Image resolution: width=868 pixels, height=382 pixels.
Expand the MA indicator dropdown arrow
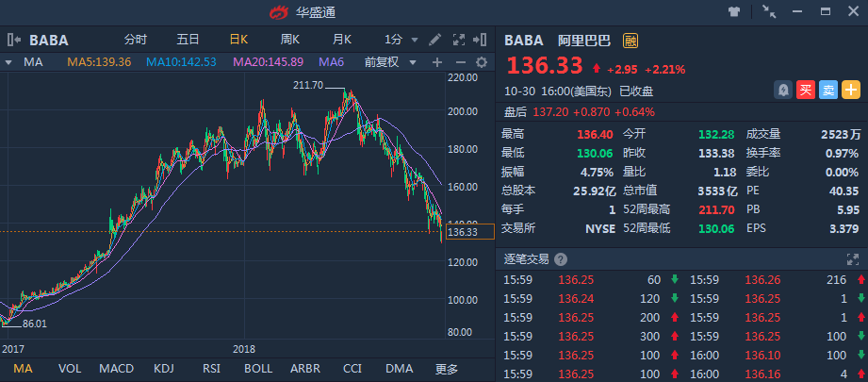click(x=8, y=62)
